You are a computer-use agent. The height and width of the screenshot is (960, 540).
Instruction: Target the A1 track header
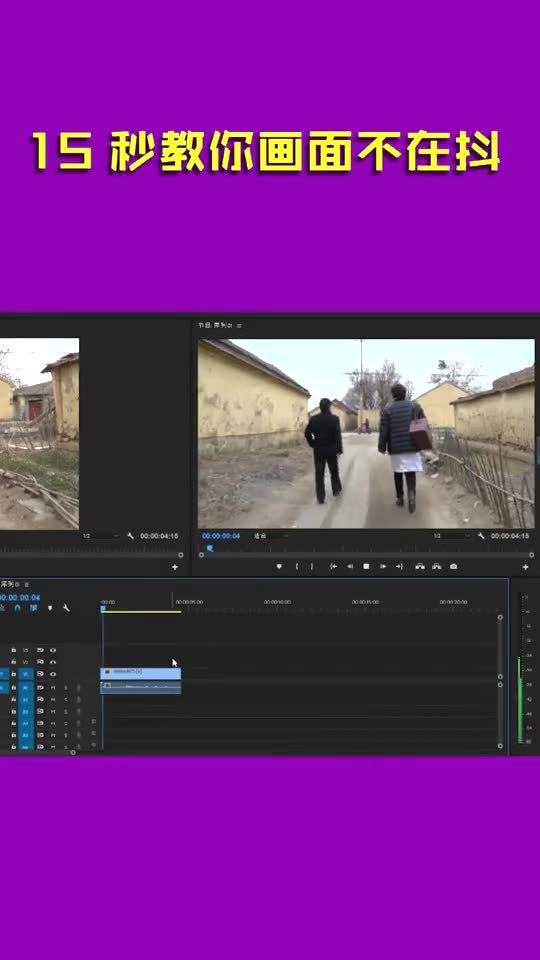pos(25,688)
